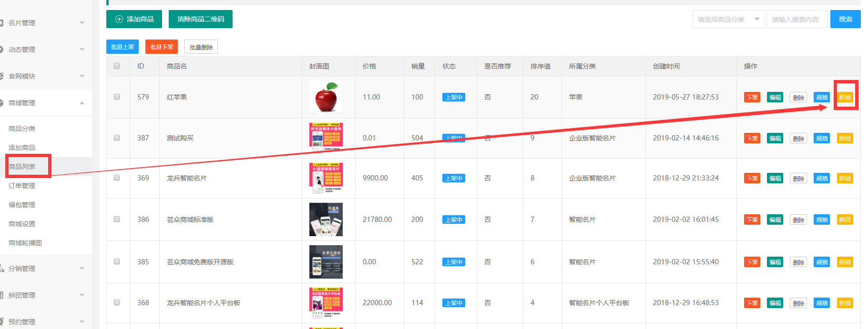Click 编辑 button for 测试购买 row
Image resolution: width=868 pixels, height=329 pixels.
[x=775, y=139]
